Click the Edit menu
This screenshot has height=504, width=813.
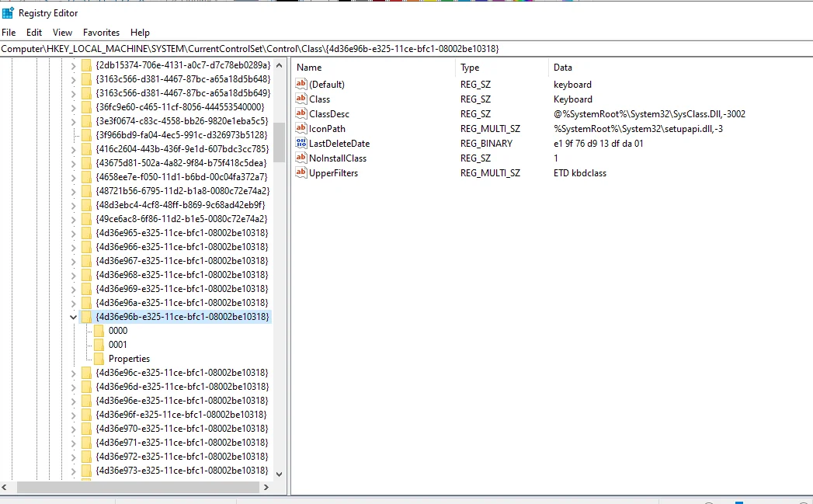[x=33, y=33]
